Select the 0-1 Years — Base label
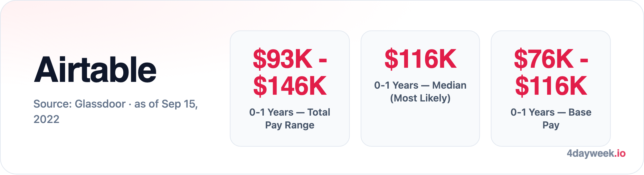644x175 pixels. 551,112
